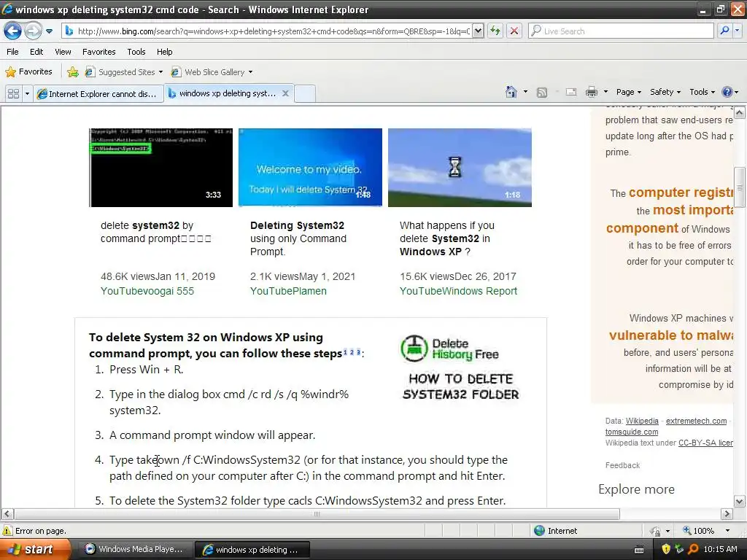Click the security shield tray icon
This screenshot has width=747, height=560.
pyautogui.click(x=666, y=549)
